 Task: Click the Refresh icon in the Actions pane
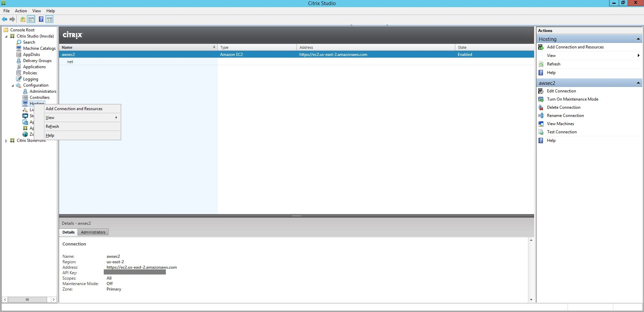[541, 64]
